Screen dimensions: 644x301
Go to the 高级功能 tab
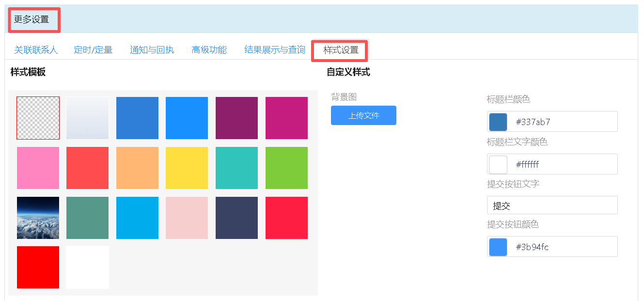click(209, 50)
